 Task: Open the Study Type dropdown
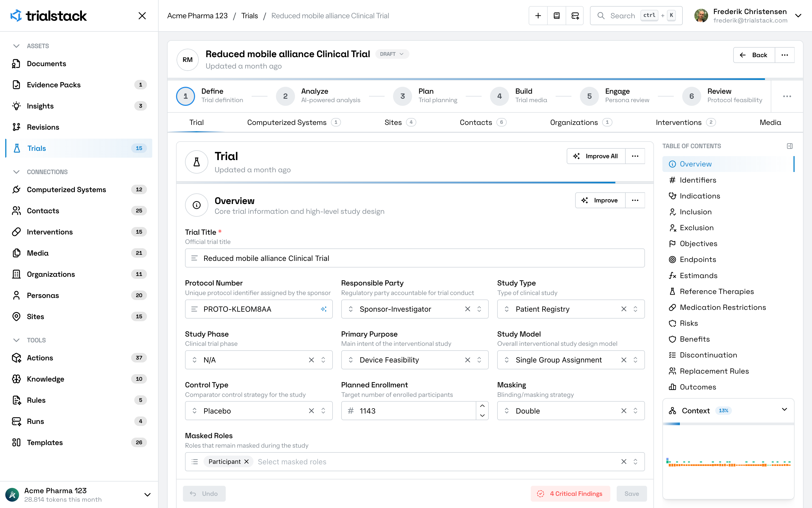coord(571,309)
